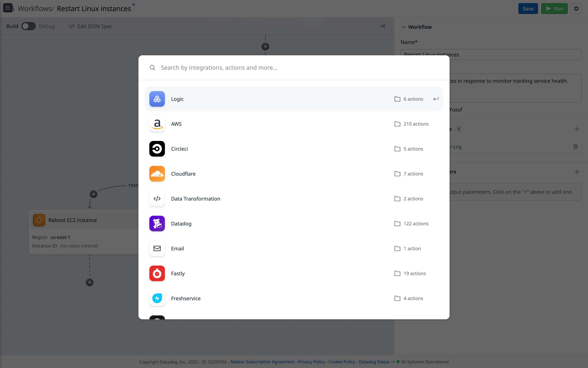Select the AWS logo icon
Viewport: 588px width, 368px height.
(157, 124)
